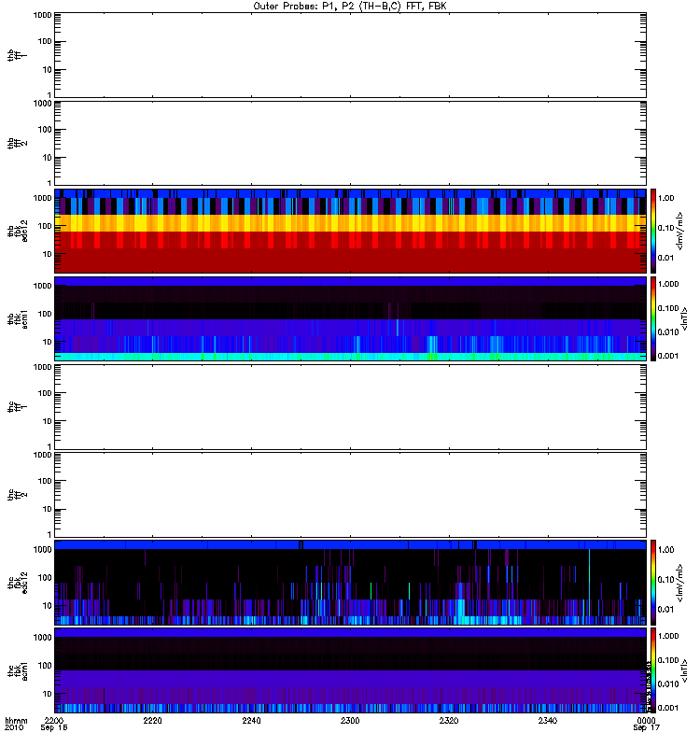This screenshot has width=700, height=747.
Task: Click the '<|nT|>' unit label beside thb scm1
Action: (684, 318)
